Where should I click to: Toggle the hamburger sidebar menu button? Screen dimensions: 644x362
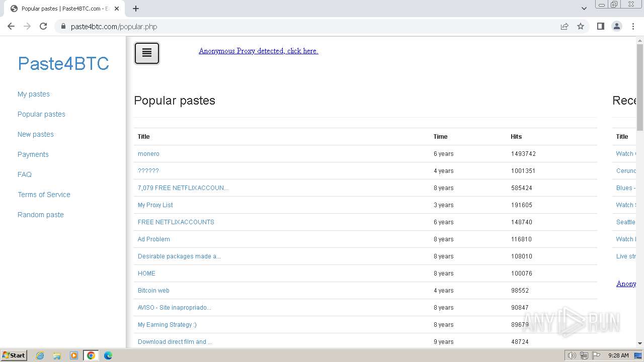click(x=147, y=53)
